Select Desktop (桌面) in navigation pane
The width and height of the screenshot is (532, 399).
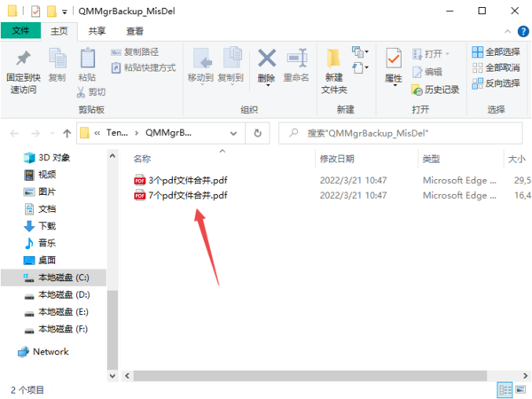tap(40, 260)
